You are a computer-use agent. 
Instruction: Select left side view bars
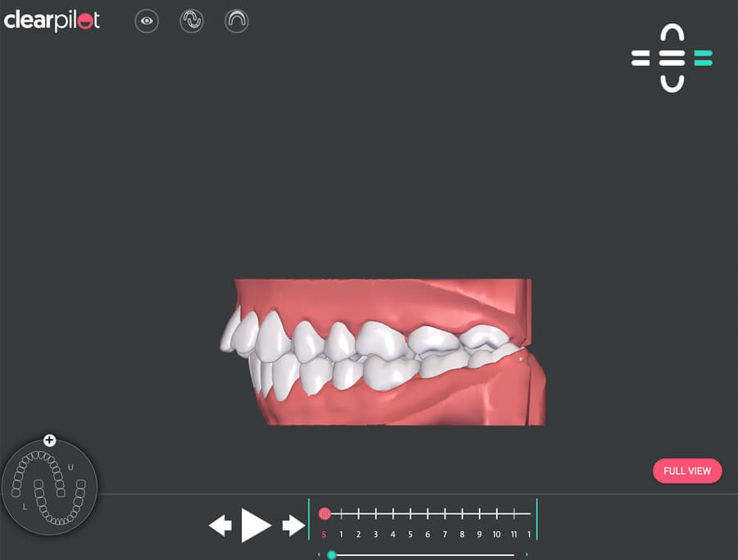click(x=640, y=58)
